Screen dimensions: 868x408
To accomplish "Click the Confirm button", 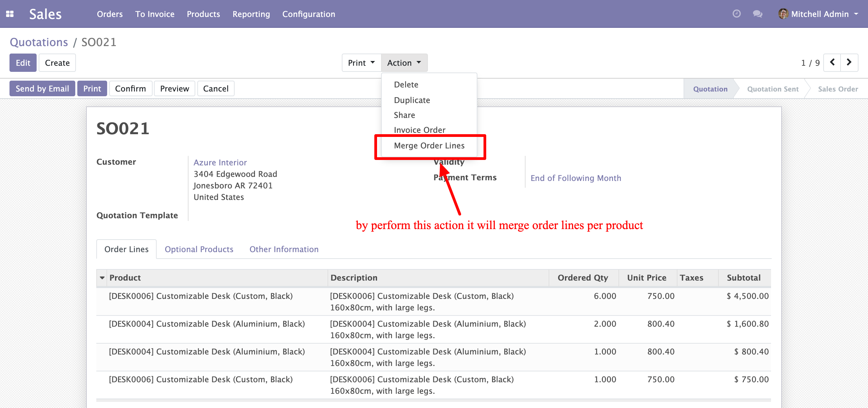I will [x=131, y=88].
